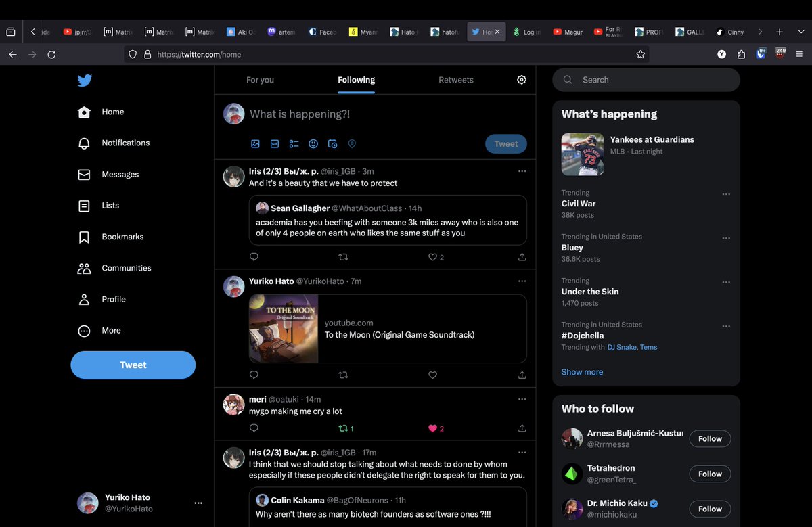Like the To the Moon tweet

(x=433, y=375)
